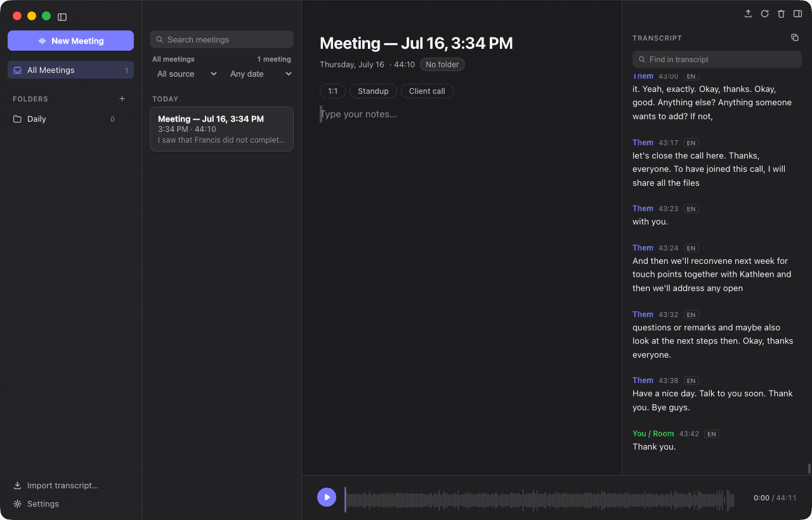Click 'with you.' transcript line
This screenshot has height=520, width=812.
650,222
